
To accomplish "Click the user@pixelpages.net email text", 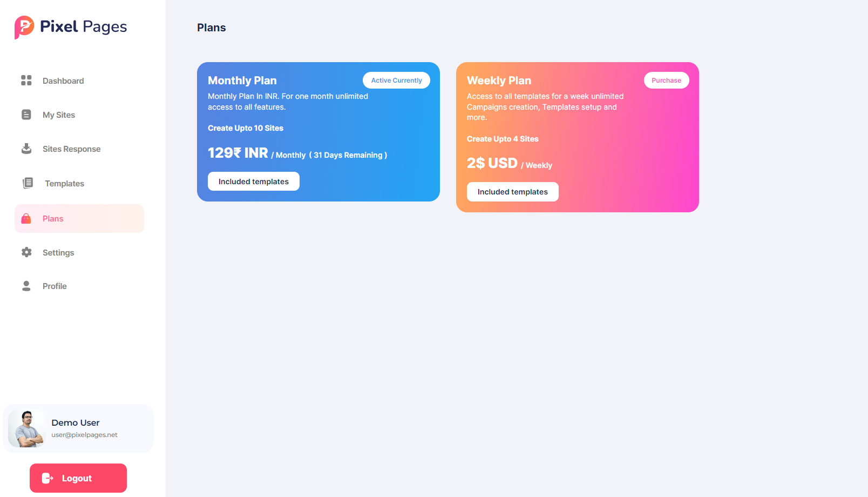I will (x=84, y=435).
